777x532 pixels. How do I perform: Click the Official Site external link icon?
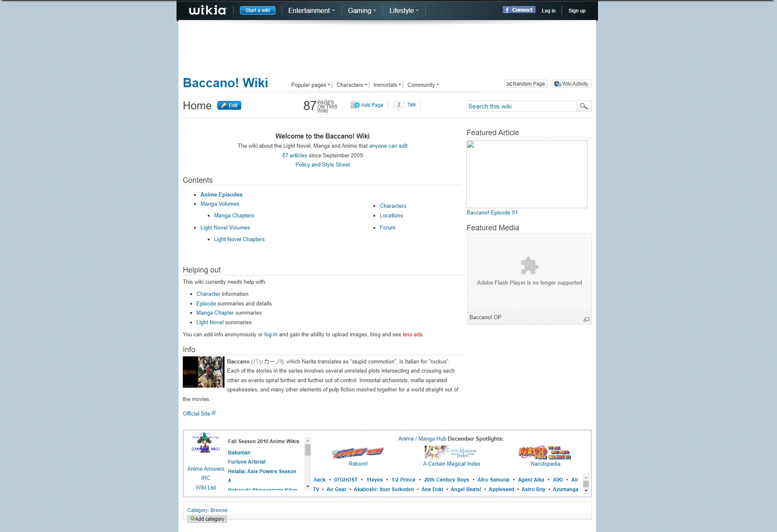click(214, 413)
